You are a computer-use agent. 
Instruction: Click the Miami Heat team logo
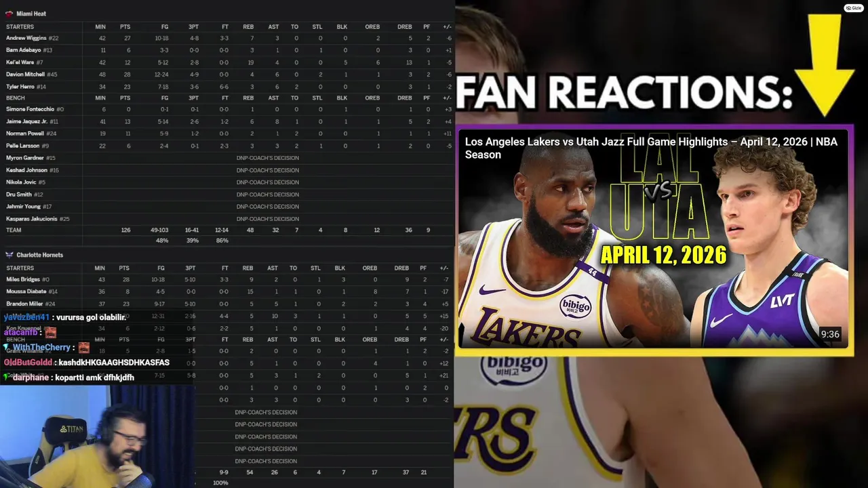coord(9,14)
